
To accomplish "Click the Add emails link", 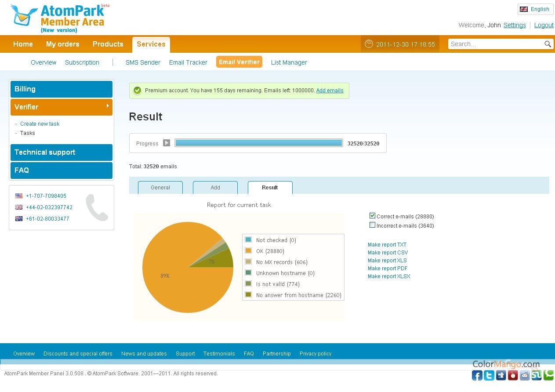I will click(330, 91).
